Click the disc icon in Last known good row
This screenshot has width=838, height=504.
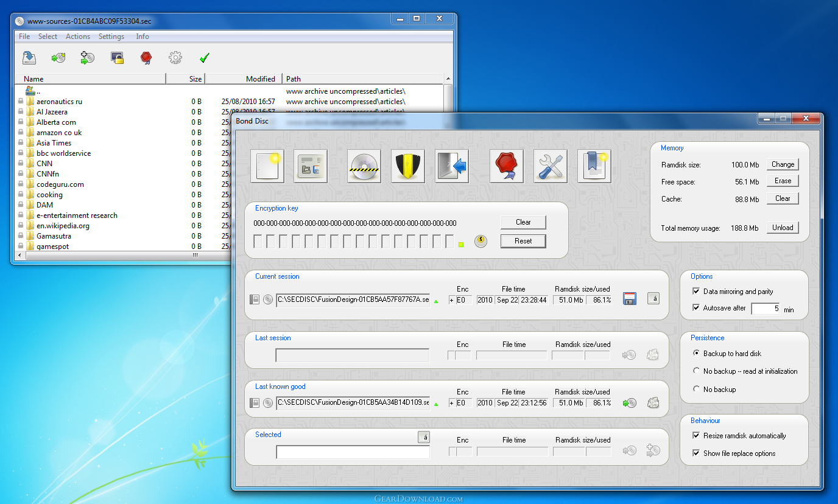268,403
